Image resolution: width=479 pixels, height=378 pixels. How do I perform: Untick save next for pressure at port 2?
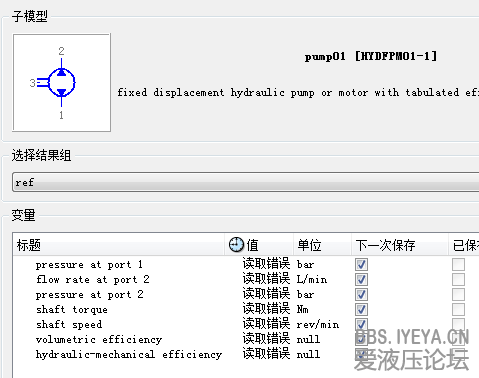(361, 294)
